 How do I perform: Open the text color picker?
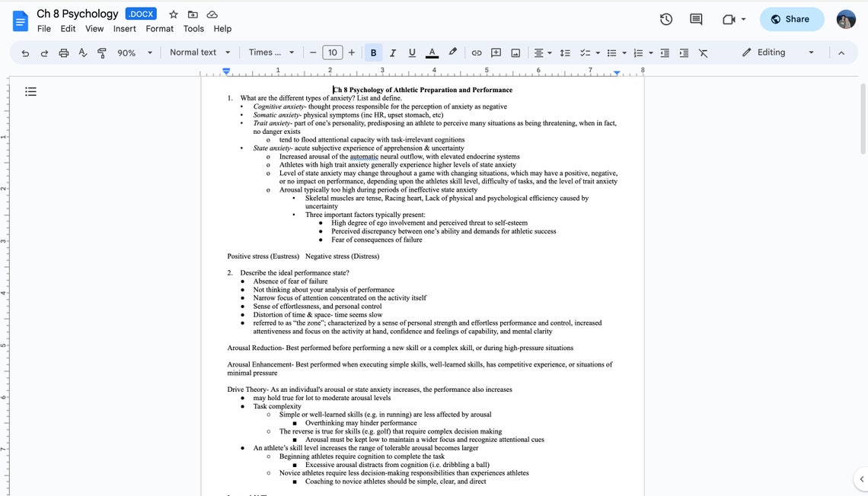(x=432, y=52)
